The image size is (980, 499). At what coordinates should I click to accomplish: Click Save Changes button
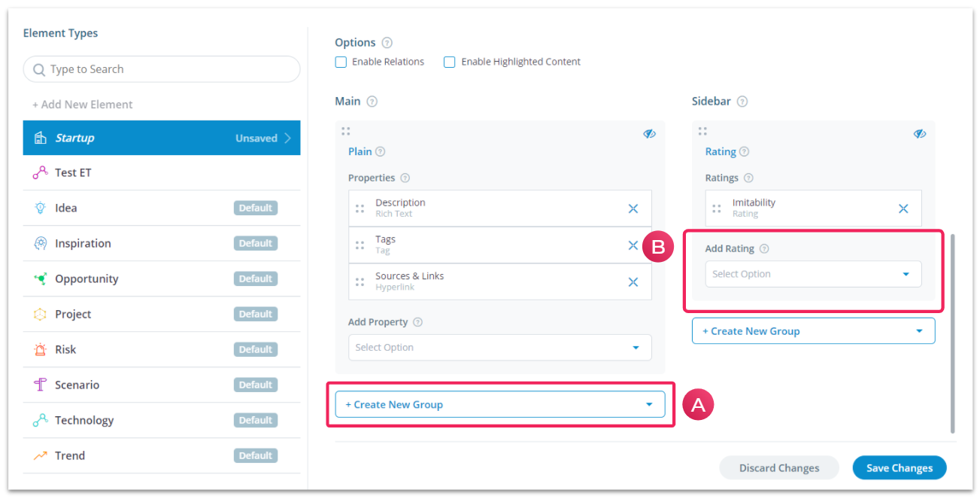pyautogui.click(x=900, y=468)
